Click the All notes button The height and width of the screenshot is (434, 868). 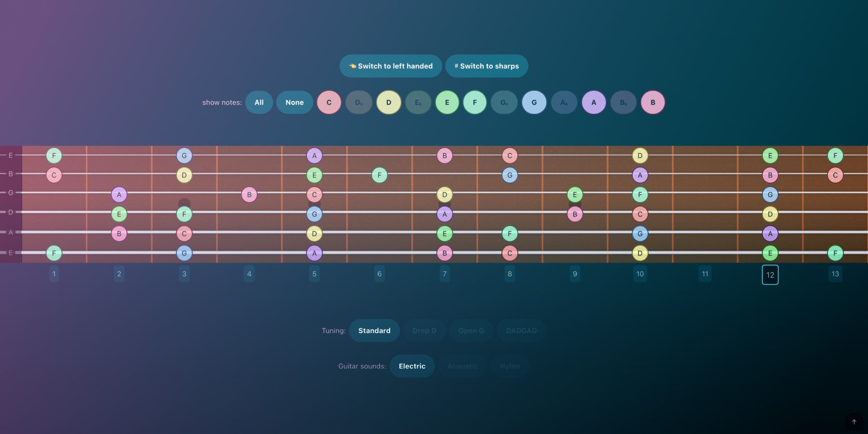coord(259,102)
